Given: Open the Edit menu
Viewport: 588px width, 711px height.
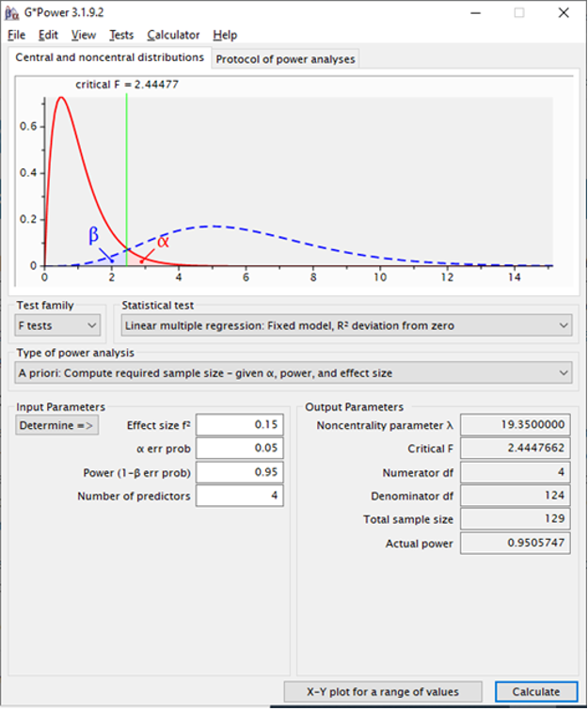Looking at the screenshot, I should tap(48, 35).
